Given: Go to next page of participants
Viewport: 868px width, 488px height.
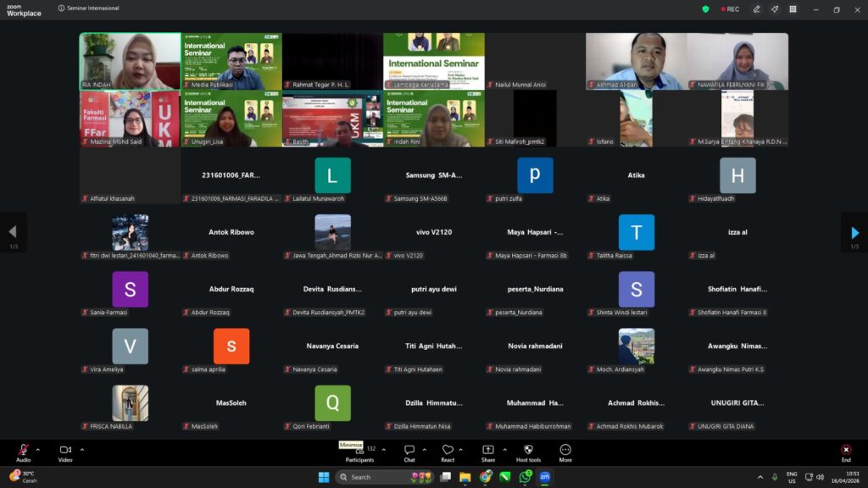Looking at the screenshot, I should (x=854, y=232).
